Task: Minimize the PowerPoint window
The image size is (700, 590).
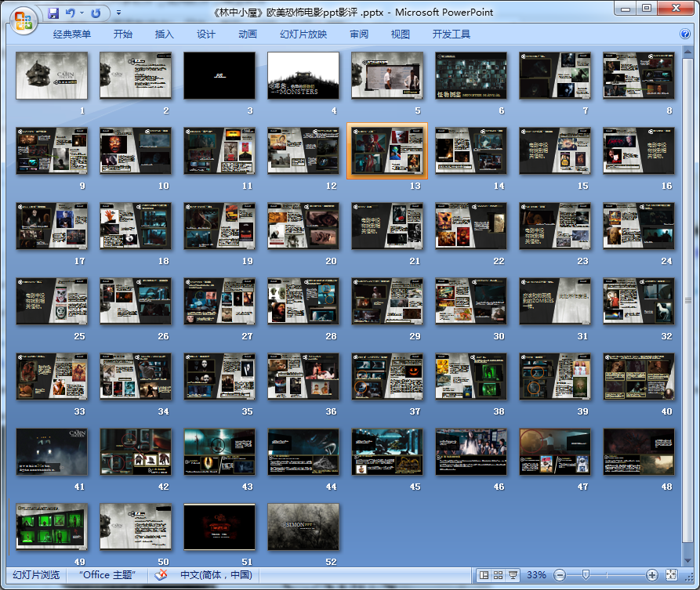Action: [626, 8]
